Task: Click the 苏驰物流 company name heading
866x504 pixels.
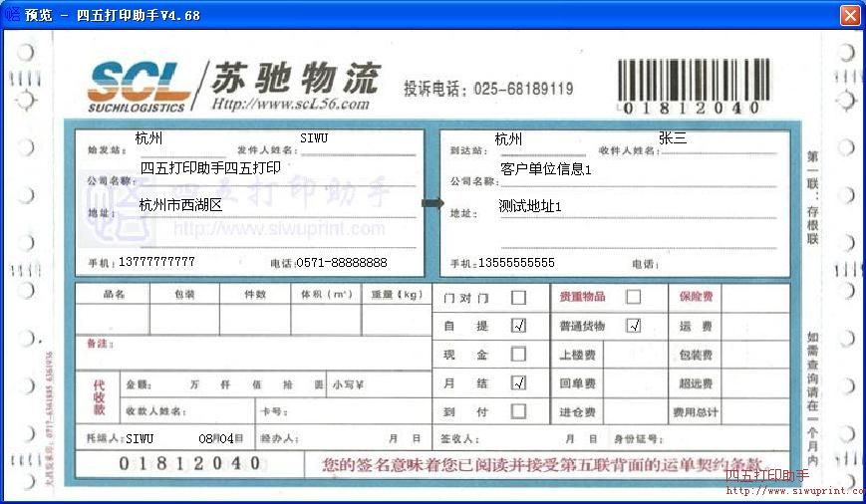Action: (x=295, y=78)
